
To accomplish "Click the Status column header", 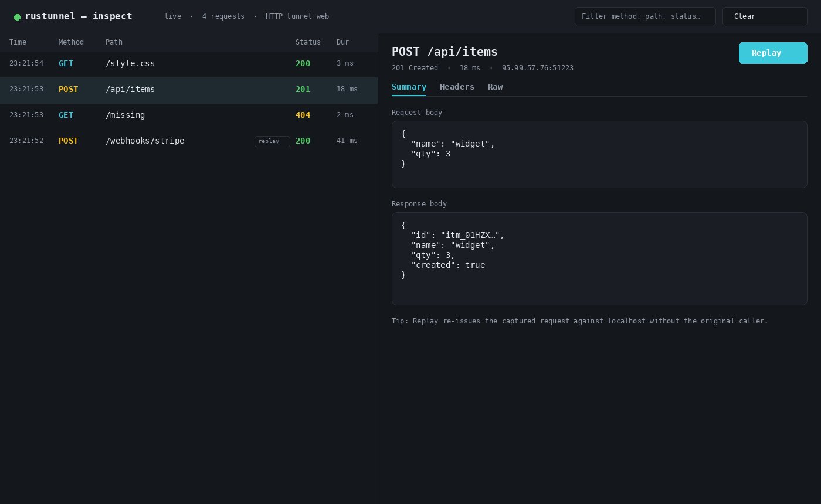I will [x=308, y=42].
